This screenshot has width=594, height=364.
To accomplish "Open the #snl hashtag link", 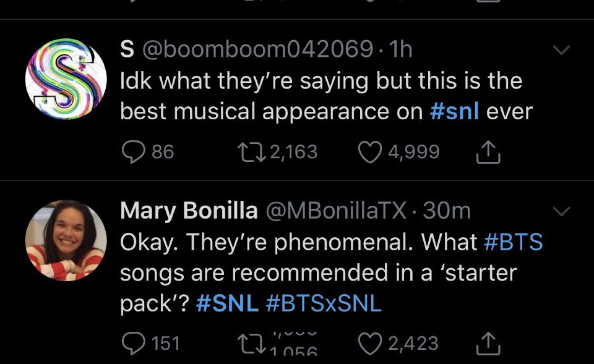I will click(455, 111).
